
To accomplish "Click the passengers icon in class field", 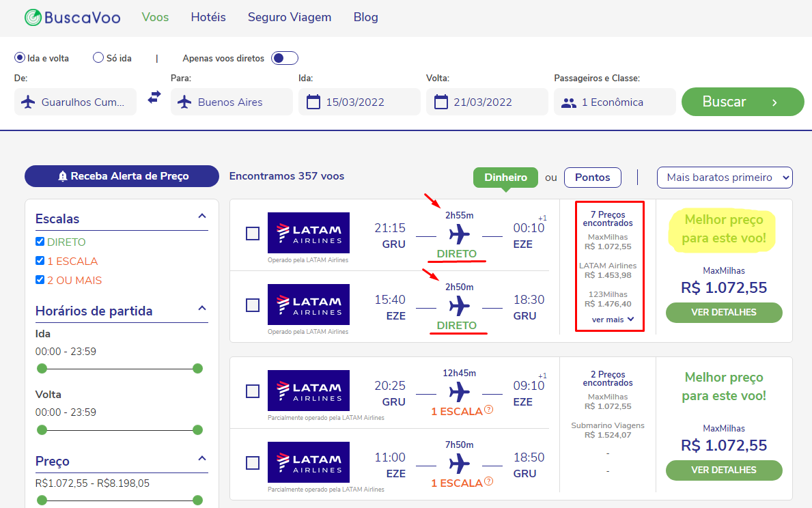I will [x=569, y=103].
